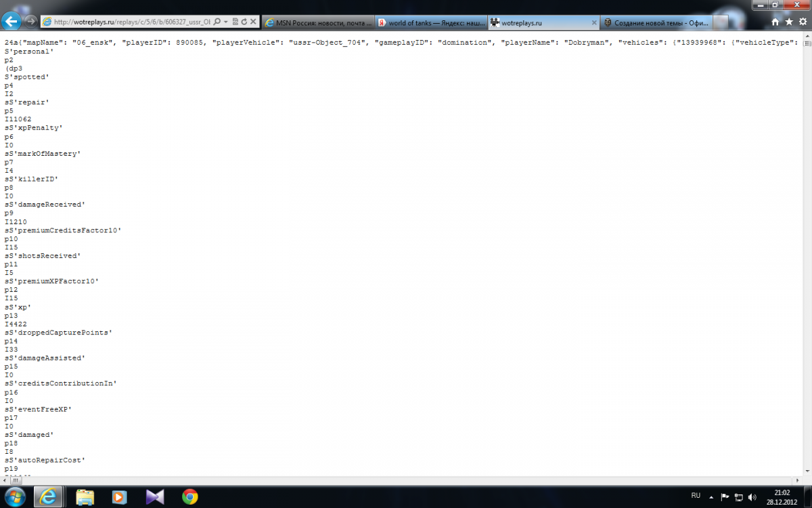Click the clock showing 21:02

[x=782, y=492]
